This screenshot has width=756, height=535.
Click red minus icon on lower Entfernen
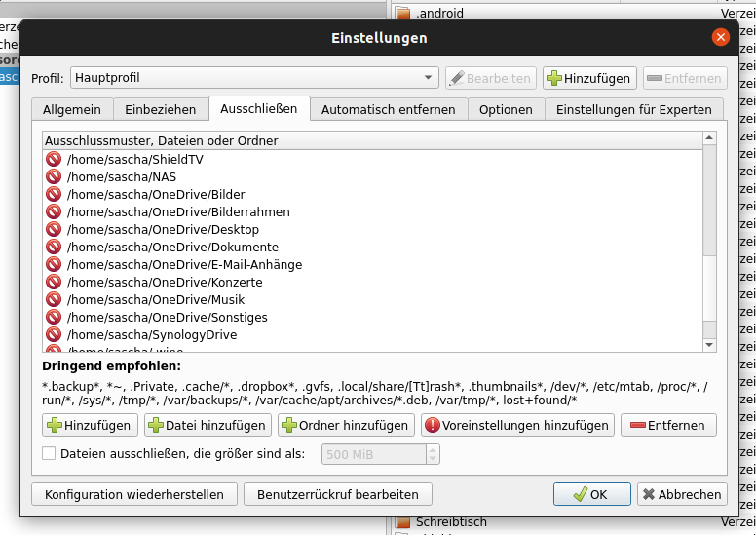(637, 425)
